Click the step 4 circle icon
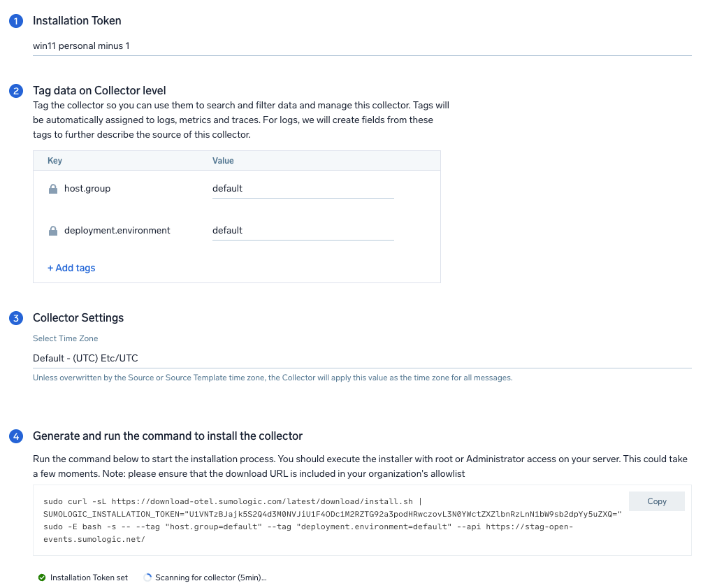The width and height of the screenshot is (717, 588). [15, 436]
